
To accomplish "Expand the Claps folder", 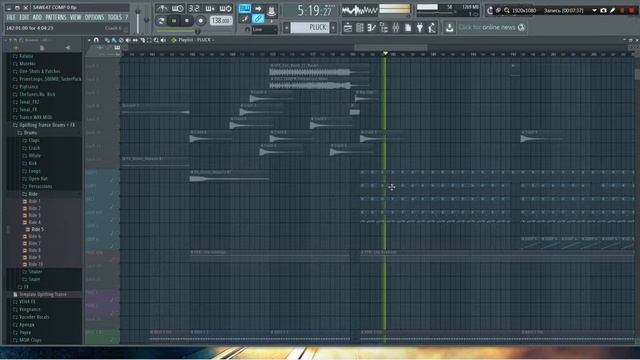I will (x=34, y=140).
